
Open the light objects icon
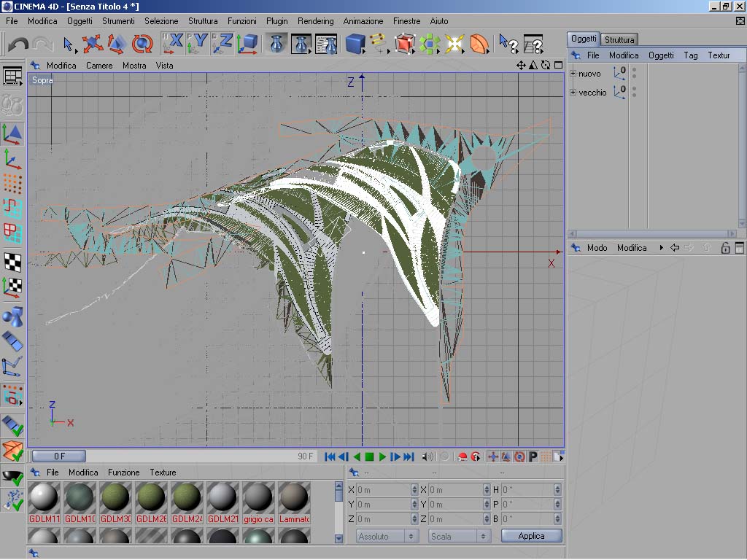454,44
